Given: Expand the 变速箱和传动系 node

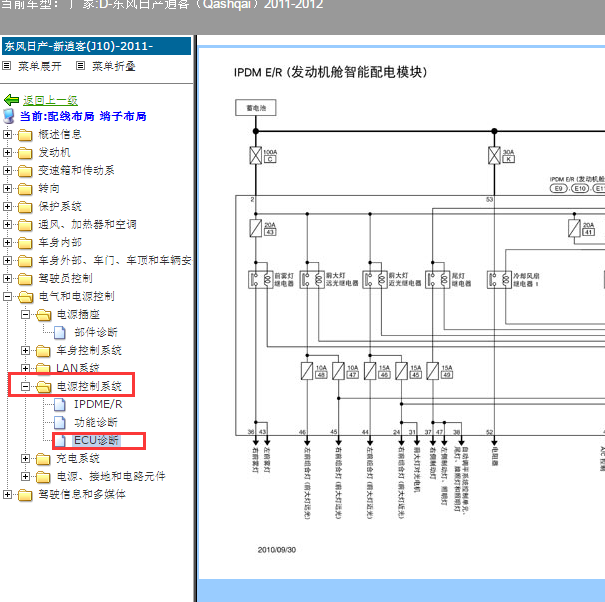Looking at the screenshot, I should [7, 171].
